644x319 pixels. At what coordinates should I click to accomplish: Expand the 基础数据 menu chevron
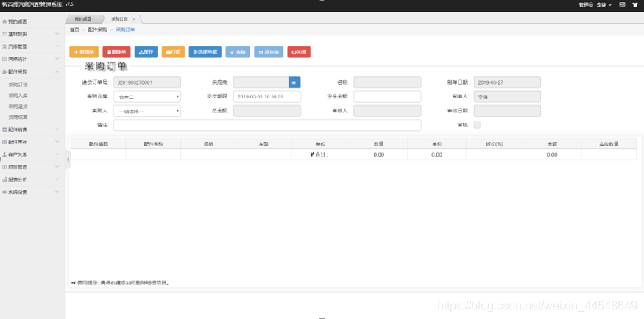57,34
